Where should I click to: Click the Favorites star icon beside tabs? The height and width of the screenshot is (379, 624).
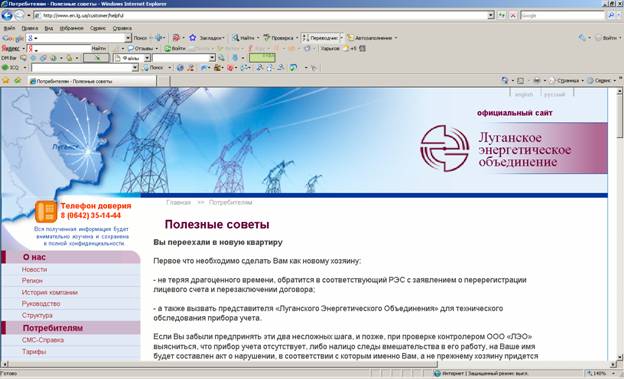click(6, 80)
